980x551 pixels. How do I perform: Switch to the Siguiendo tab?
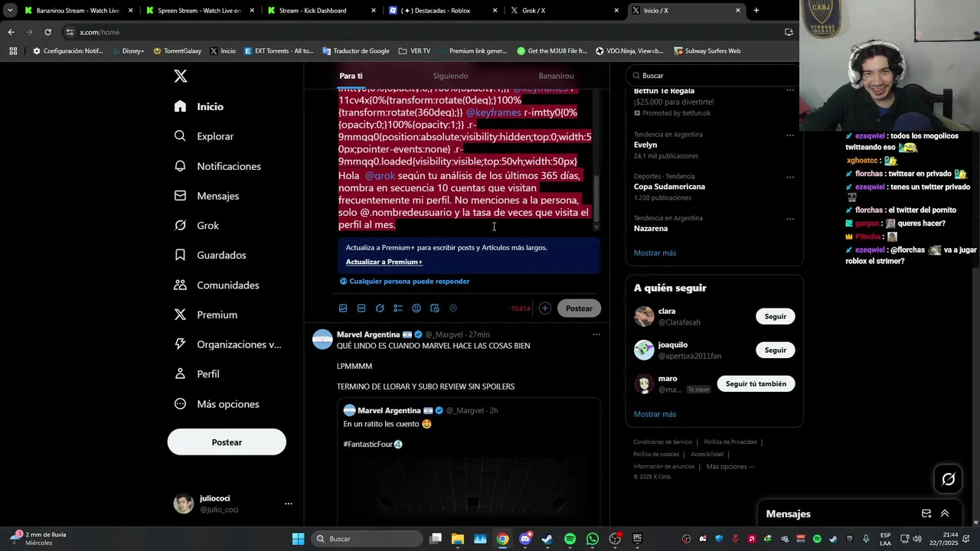pyautogui.click(x=450, y=76)
